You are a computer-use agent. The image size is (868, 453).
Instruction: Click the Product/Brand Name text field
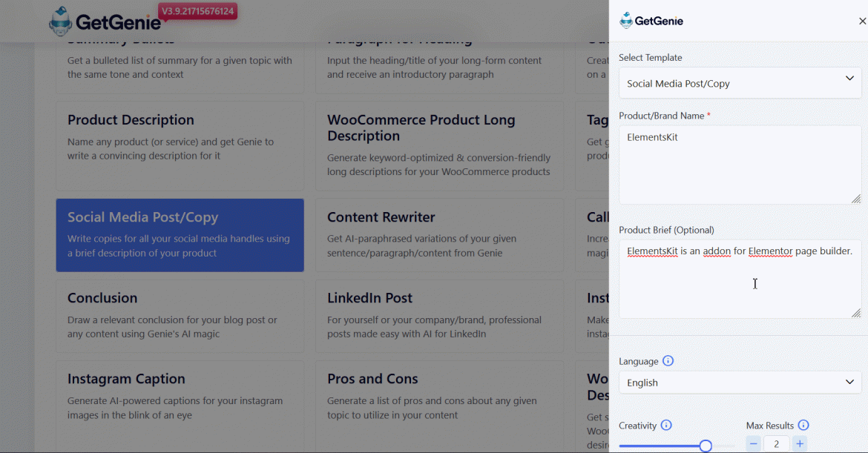[740, 165]
